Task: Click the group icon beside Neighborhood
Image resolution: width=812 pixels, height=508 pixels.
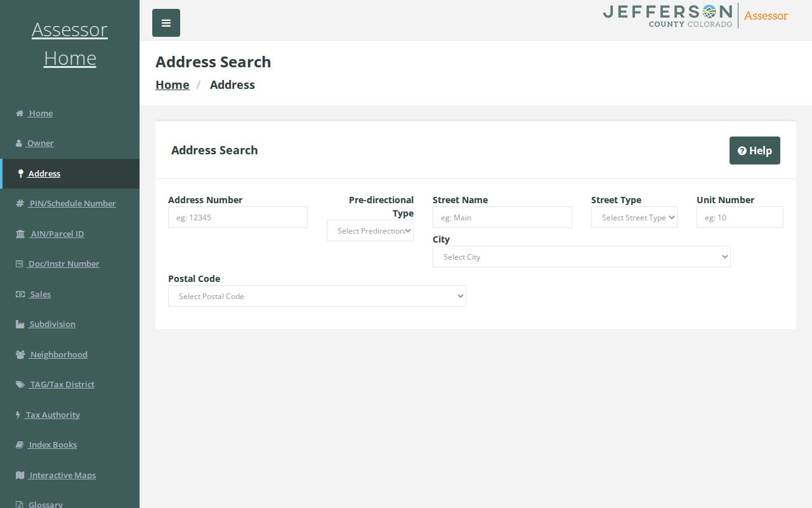Action: pos(20,354)
